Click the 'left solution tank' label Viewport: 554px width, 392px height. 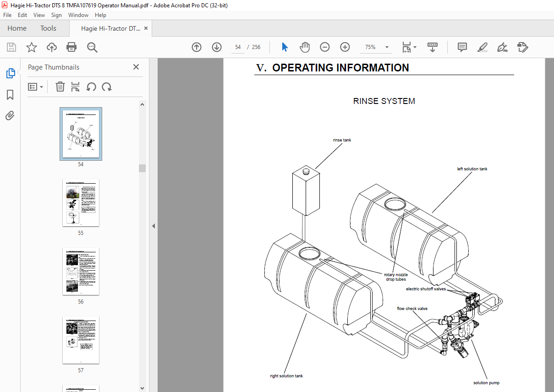[472, 169]
